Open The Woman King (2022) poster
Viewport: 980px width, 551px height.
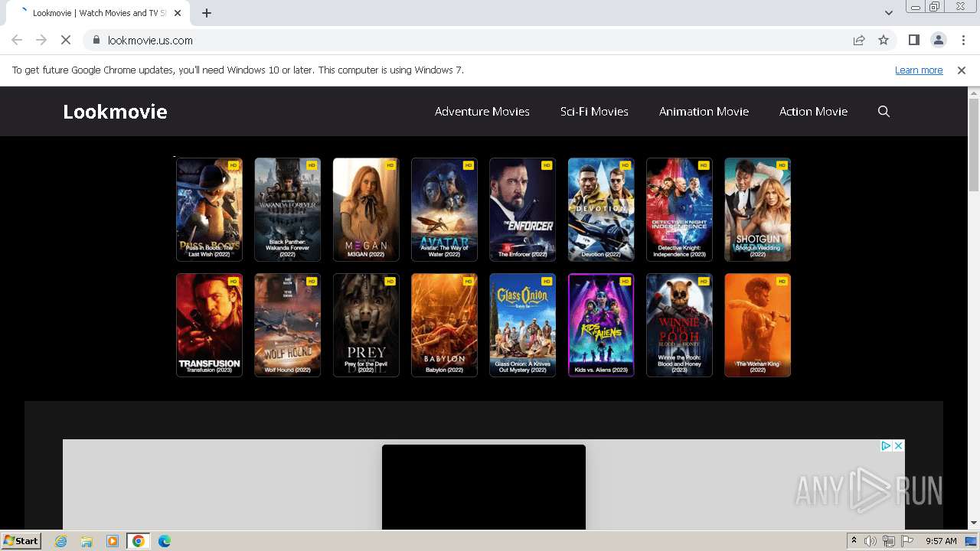tap(758, 325)
